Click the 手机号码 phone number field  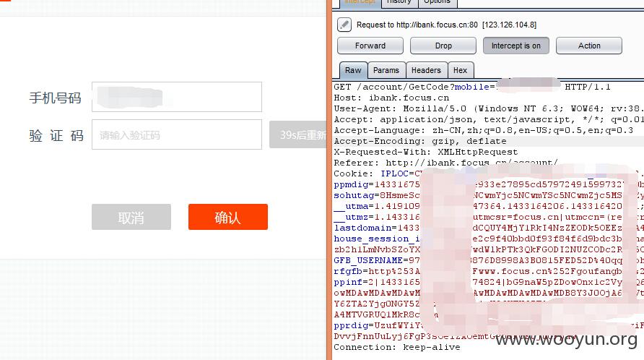[x=177, y=97]
